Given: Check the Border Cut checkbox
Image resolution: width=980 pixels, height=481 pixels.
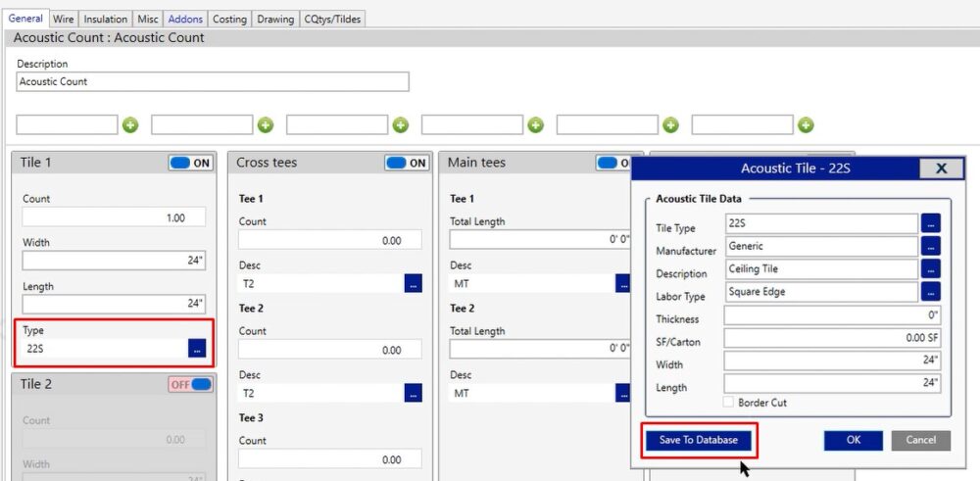Looking at the screenshot, I should (729, 403).
